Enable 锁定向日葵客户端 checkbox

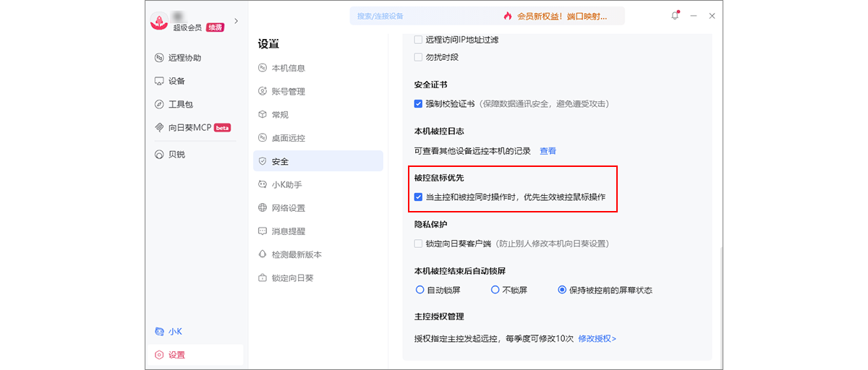[418, 244]
